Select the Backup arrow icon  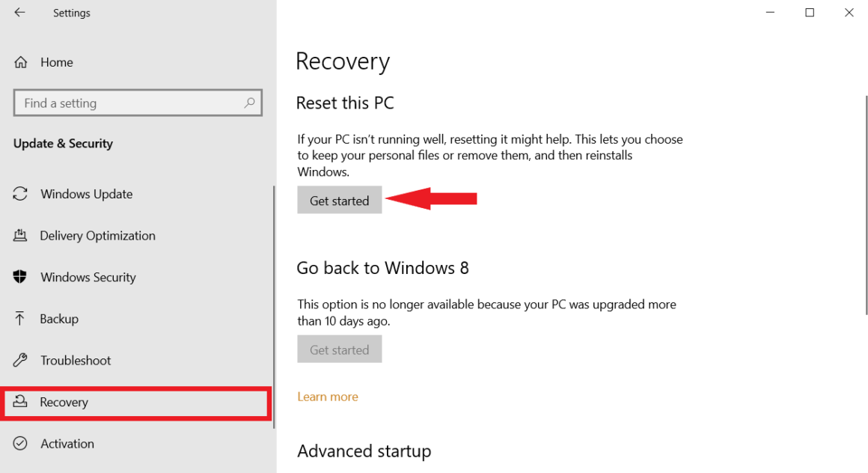[x=21, y=318]
